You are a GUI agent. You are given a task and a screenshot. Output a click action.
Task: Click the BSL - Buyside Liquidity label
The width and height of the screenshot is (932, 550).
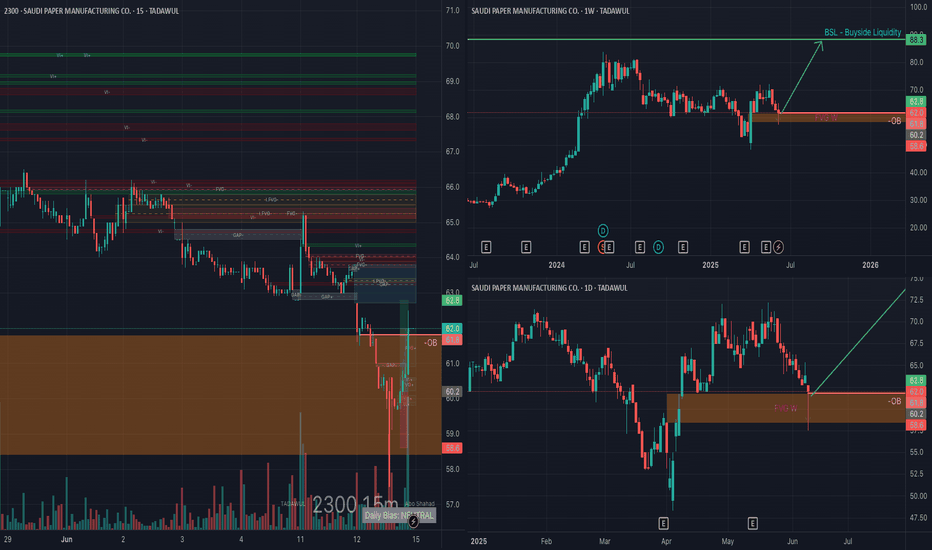(x=862, y=32)
